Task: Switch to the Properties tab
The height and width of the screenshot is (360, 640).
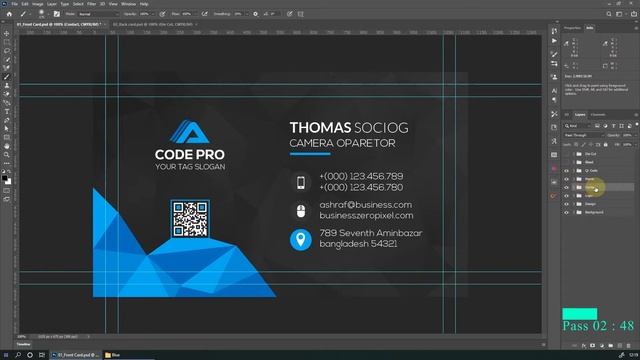Action: click(572, 28)
